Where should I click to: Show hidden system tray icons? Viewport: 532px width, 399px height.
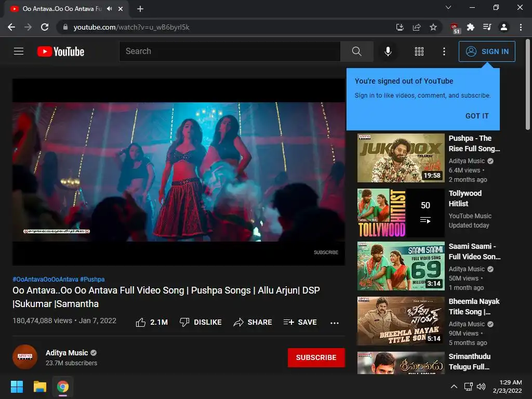(454, 387)
